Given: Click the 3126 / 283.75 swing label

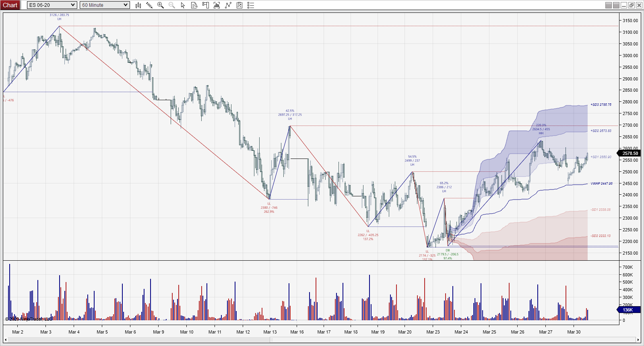Looking at the screenshot, I should [x=59, y=15].
